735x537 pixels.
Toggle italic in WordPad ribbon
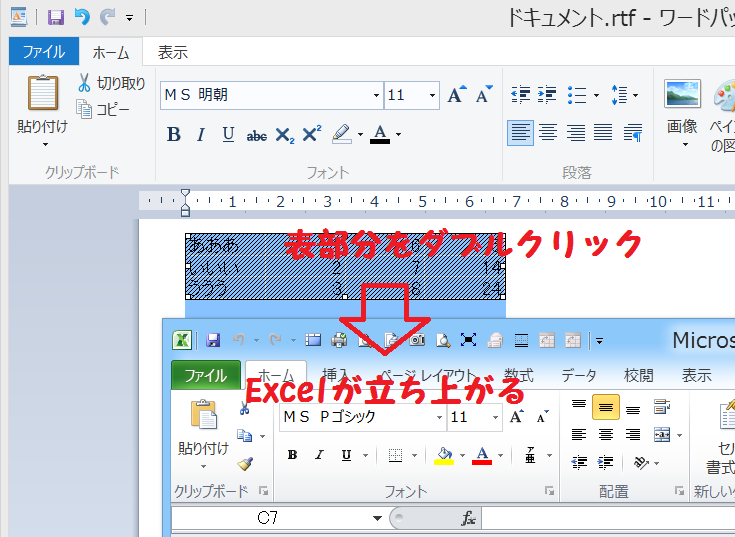point(200,134)
